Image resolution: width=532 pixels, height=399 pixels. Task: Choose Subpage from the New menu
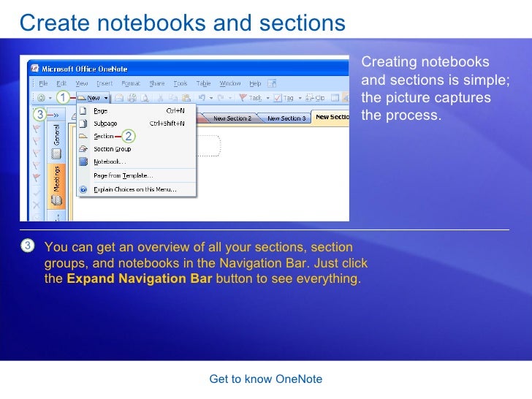tap(137, 123)
